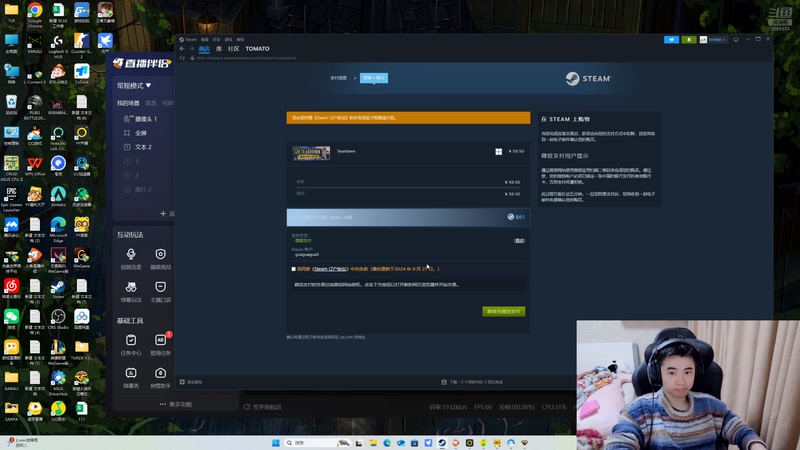Image resolution: width=800 pixels, height=450 pixels.
Task: Click the Steam checkout URL bar
Action: pos(246,58)
